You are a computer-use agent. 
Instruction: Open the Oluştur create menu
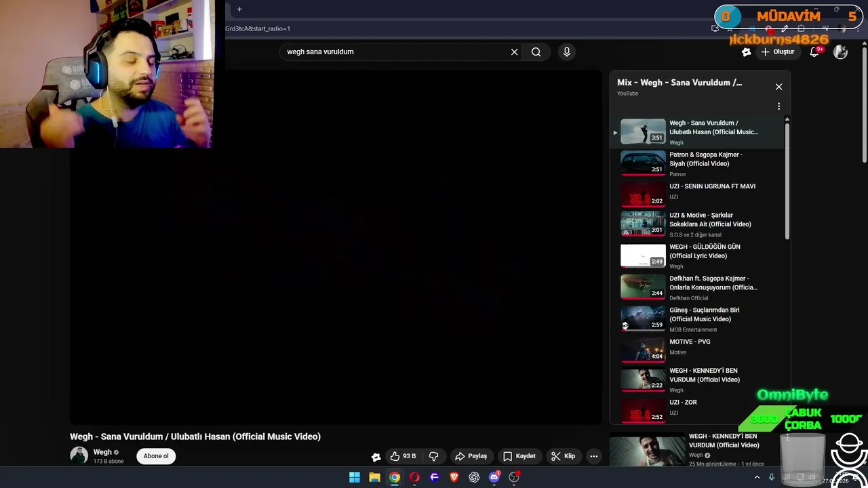[777, 52]
